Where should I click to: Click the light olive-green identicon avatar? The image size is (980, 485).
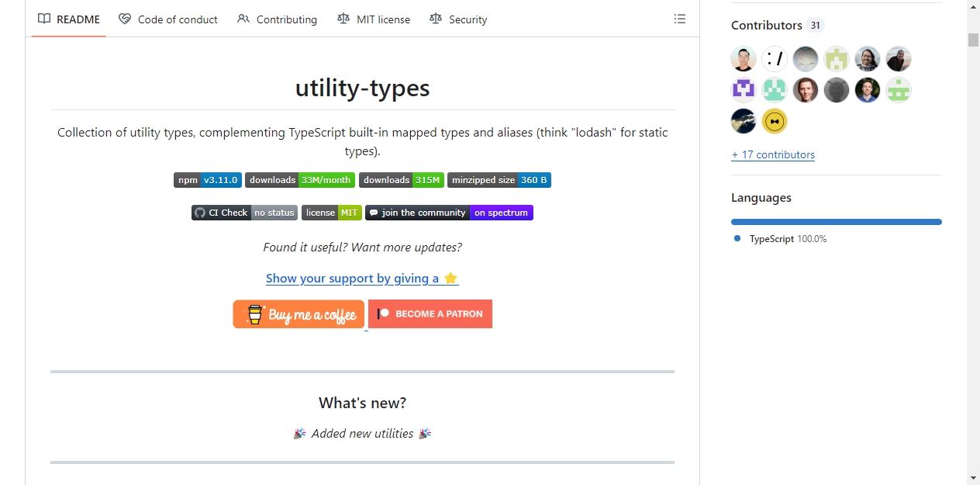[x=837, y=59]
